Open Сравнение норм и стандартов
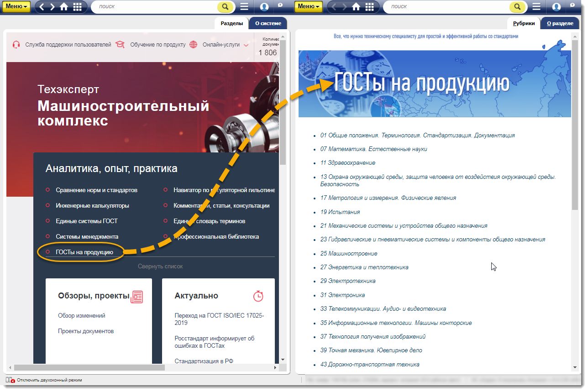Image resolution: width=588 pixels, height=392 pixels. coord(97,190)
